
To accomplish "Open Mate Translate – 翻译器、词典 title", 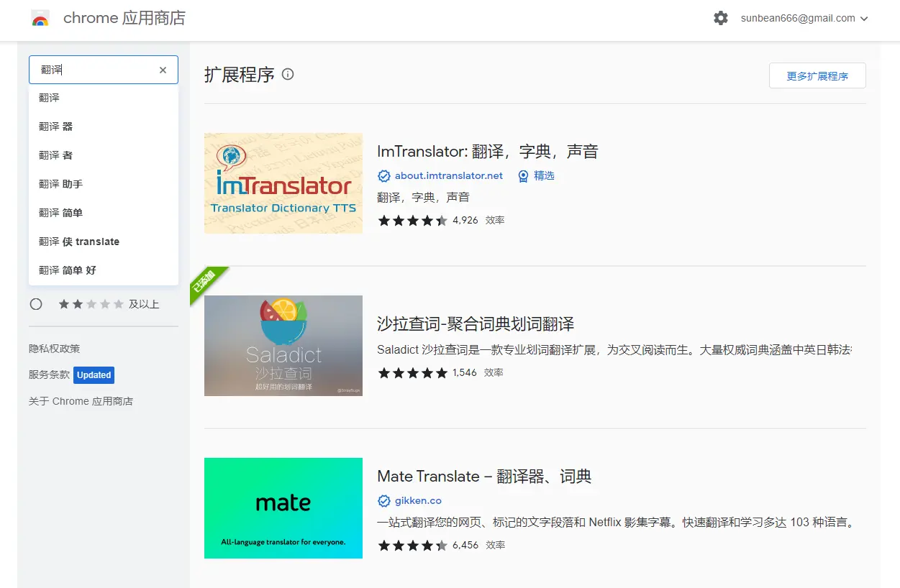I will 484,477.
